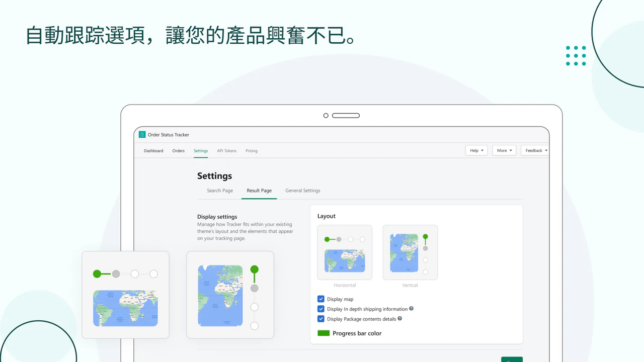Viewport: 644px width, 362px height.
Task: Click help icon beside Package contents details
Action: (400, 318)
